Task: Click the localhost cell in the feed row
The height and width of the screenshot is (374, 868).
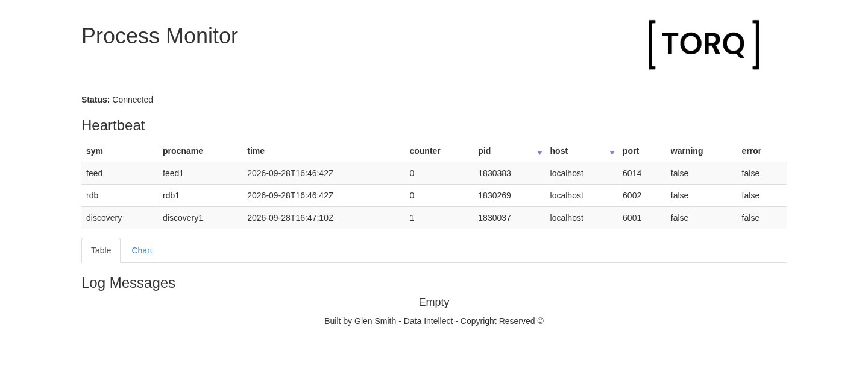Action: tap(567, 173)
